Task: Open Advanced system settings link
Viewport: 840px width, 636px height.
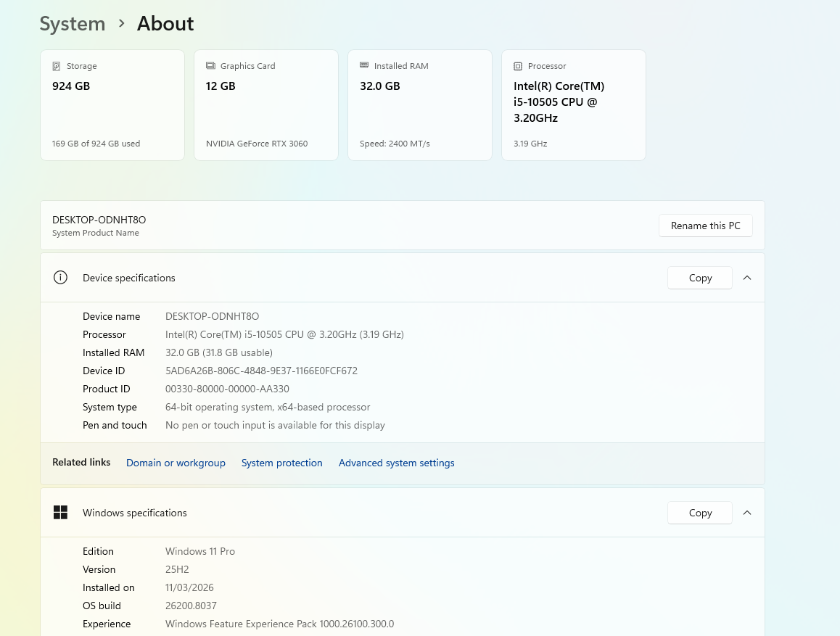Action: click(396, 463)
